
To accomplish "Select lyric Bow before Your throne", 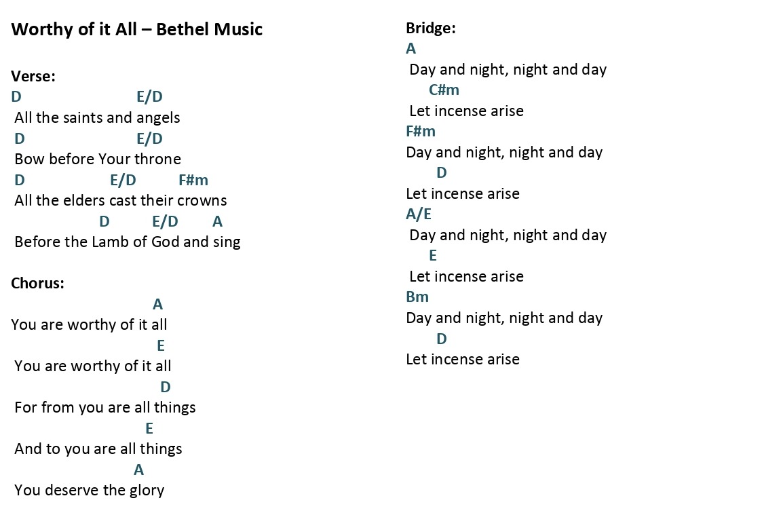I will click(x=98, y=159).
